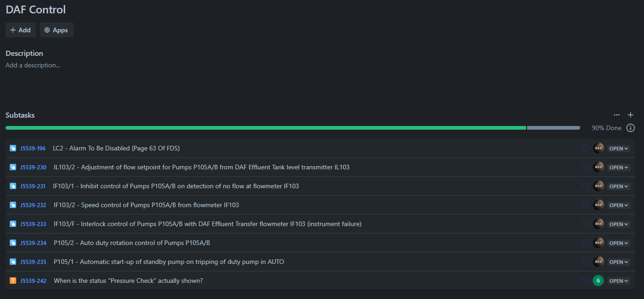Click the "Add a description..." field
Image resolution: width=644 pixels, height=299 pixels.
pyautogui.click(x=33, y=66)
